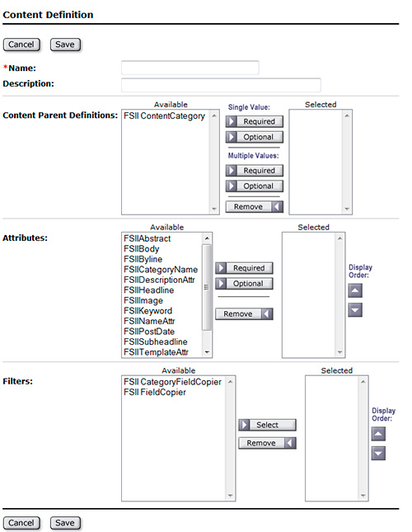
Task: Add parent as Multiple Values Optional
Action: click(254, 186)
